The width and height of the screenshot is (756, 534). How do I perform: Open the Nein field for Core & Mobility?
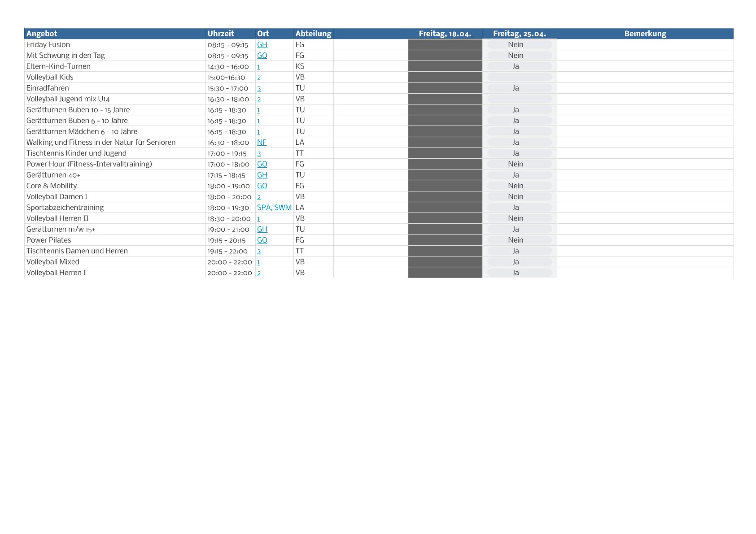pos(520,186)
